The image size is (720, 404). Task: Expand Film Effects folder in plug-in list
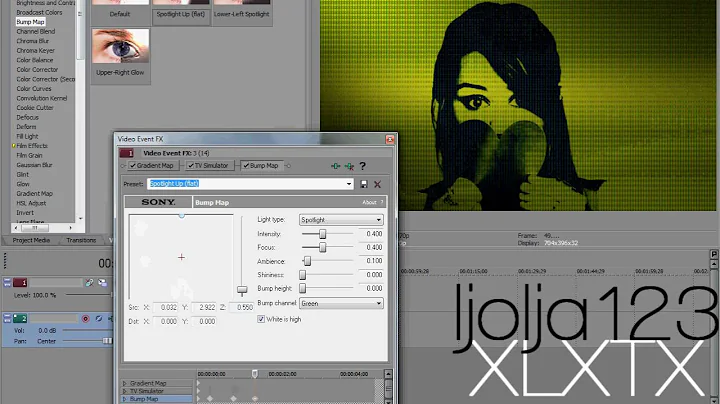pyautogui.click(x=14, y=146)
